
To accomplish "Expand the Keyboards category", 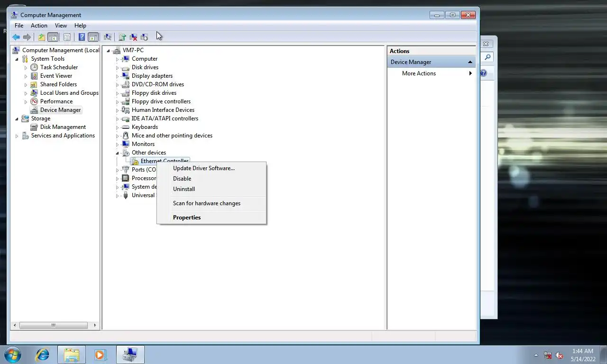I will [x=118, y=127].
